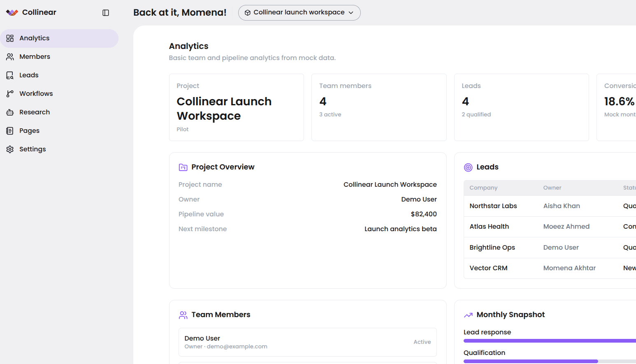The height and width of the screenshot is (364, 636).
Task: Open the Workflows menu item
Action: pyautogui.click(x=59, y=94)
